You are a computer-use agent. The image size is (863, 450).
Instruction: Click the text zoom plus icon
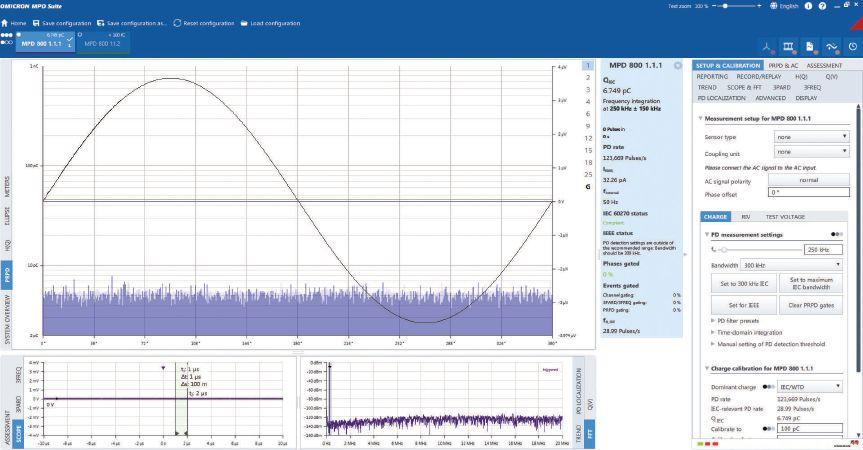(x=759, y=6)
